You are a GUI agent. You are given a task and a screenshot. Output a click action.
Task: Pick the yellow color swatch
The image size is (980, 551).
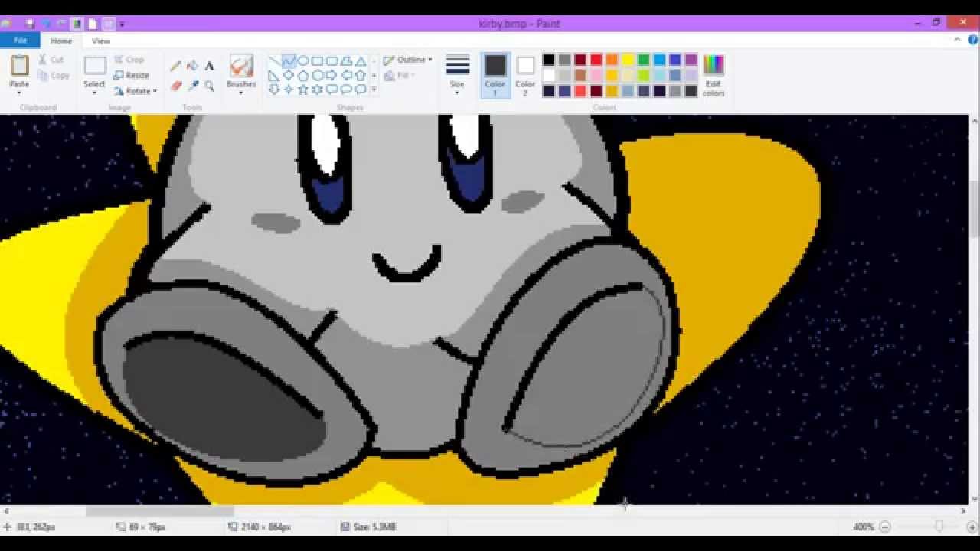tap(628, 60)
